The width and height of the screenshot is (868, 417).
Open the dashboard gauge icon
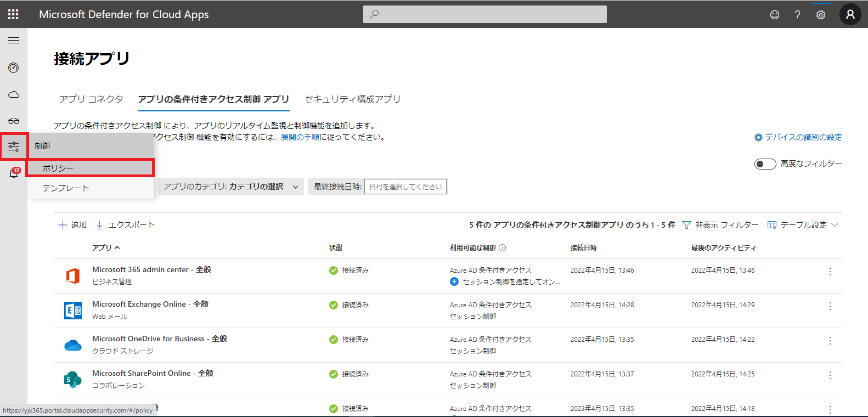(14, 67)
